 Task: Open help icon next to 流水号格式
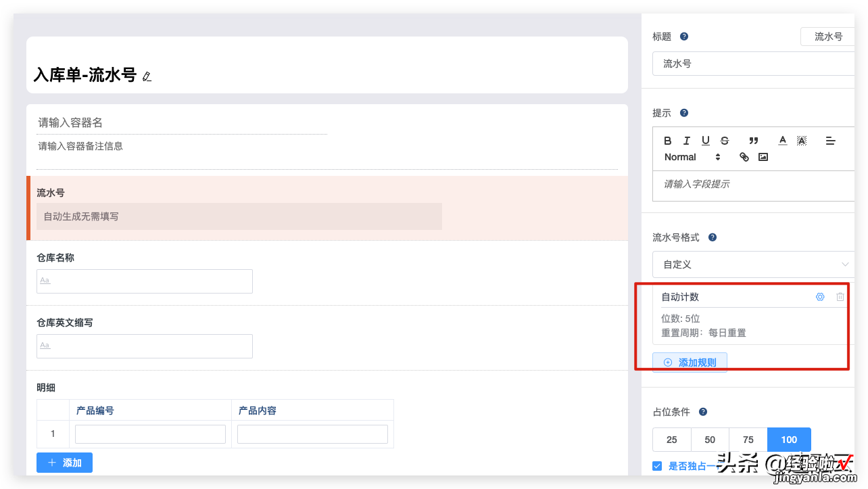(x=713, y=237)
